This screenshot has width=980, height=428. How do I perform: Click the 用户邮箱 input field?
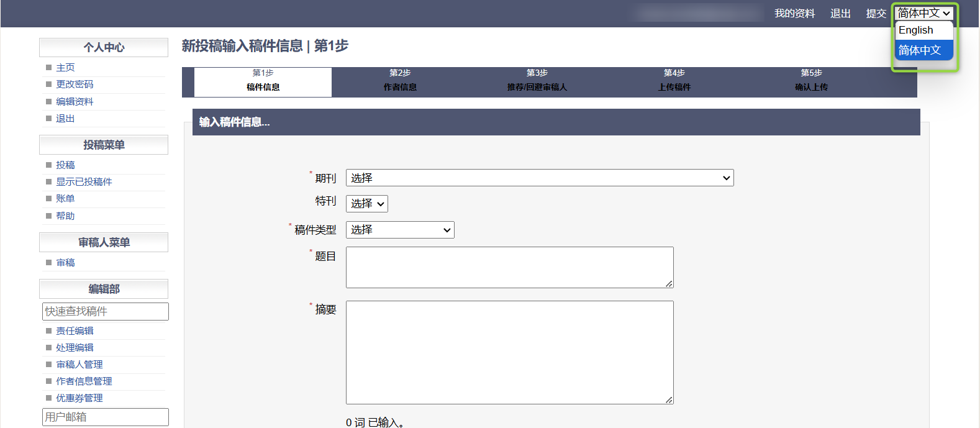[105, 417]
